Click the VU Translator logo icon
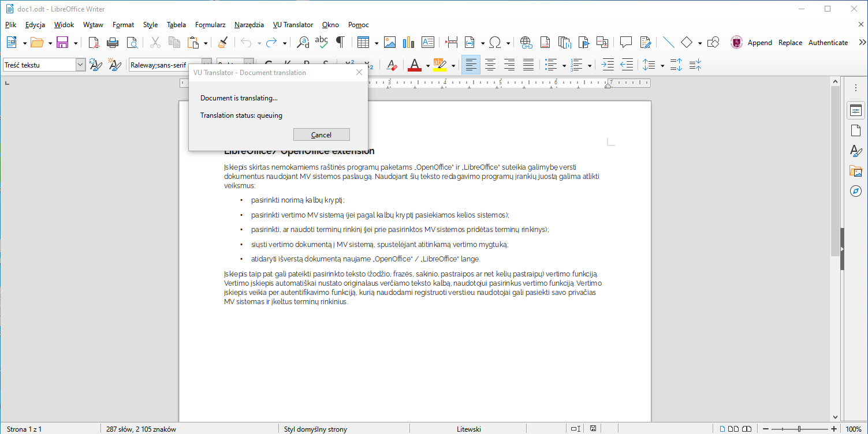868x434 pixels. coord(736,42)
